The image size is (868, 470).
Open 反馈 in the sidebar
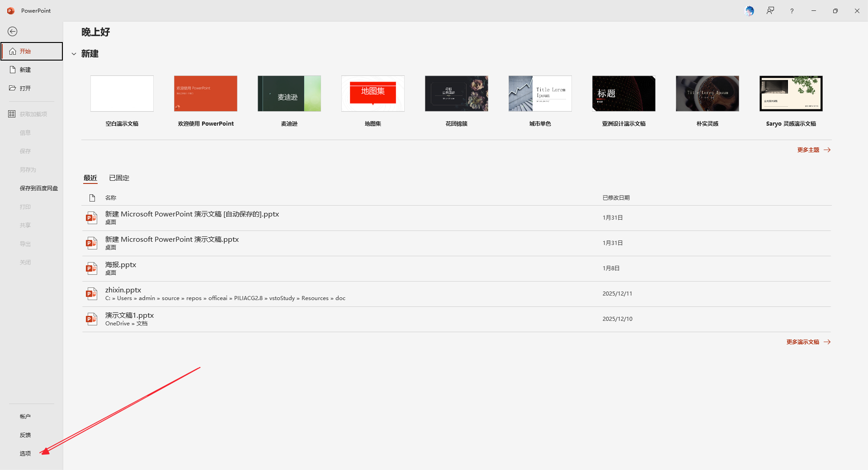coord(32,435)
